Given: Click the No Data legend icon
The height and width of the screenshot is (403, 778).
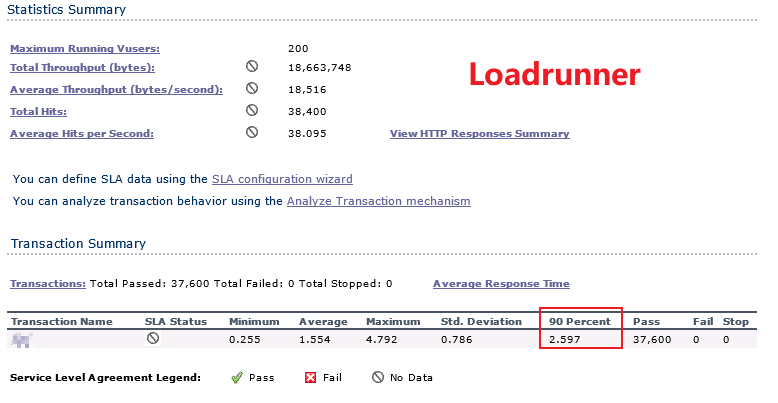Looking at the screenshot, I should click(x=378, y=377).
